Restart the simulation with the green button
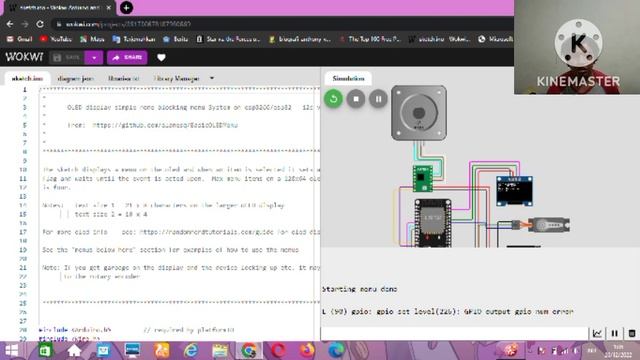640x360 pixels. click(x=333, y=99)
